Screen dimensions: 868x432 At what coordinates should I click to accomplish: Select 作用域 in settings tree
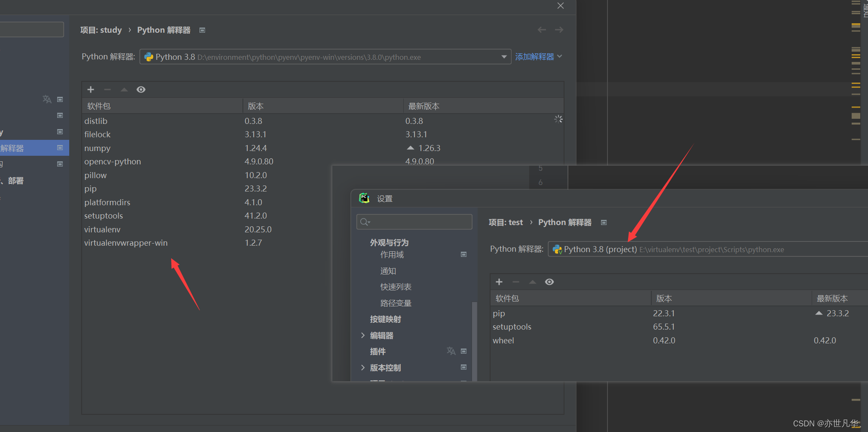pos(392,255)
